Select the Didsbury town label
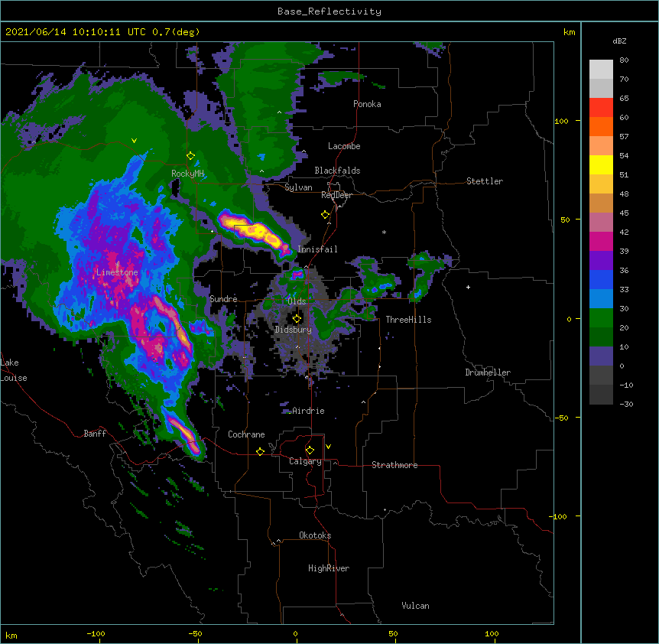 pos(293,330)
